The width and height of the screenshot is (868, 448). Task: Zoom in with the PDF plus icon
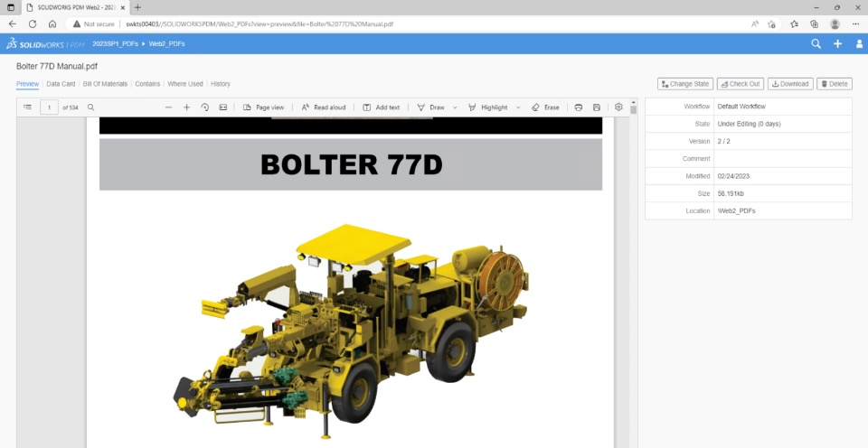pos(186,107)
